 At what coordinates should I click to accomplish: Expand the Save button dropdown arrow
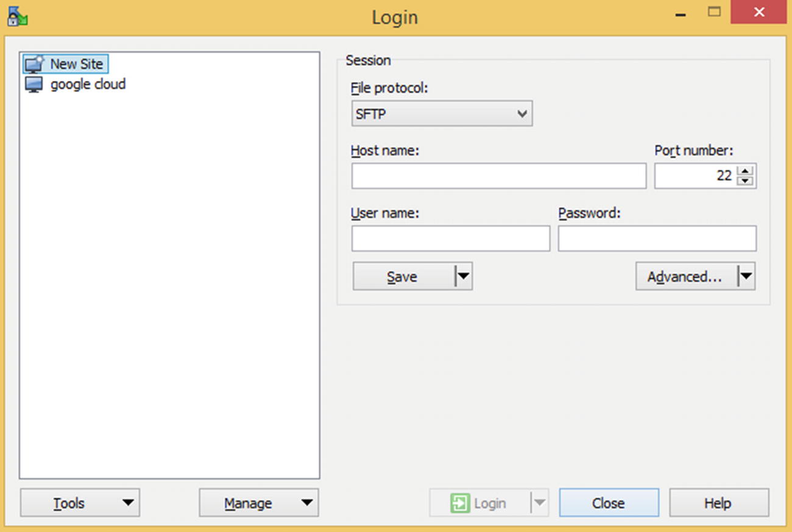point(464,276)
